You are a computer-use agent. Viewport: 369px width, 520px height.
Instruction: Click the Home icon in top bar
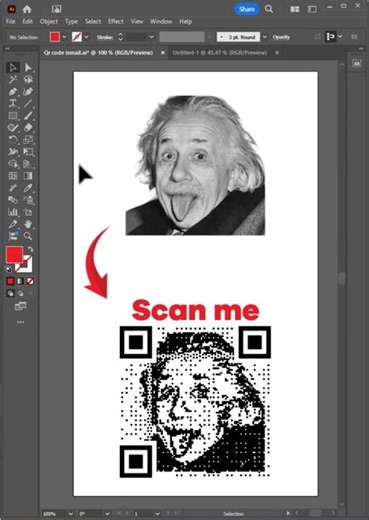click(x=27, y=9)
